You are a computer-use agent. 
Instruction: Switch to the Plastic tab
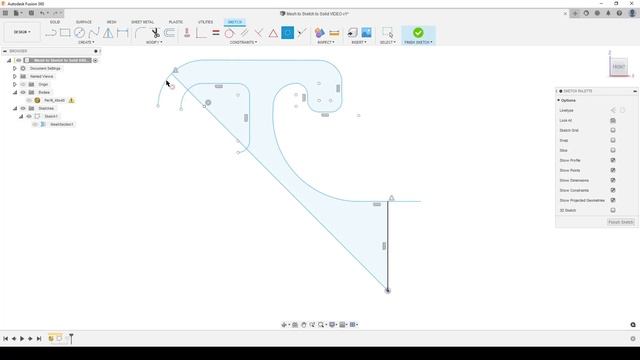(176, 22)
